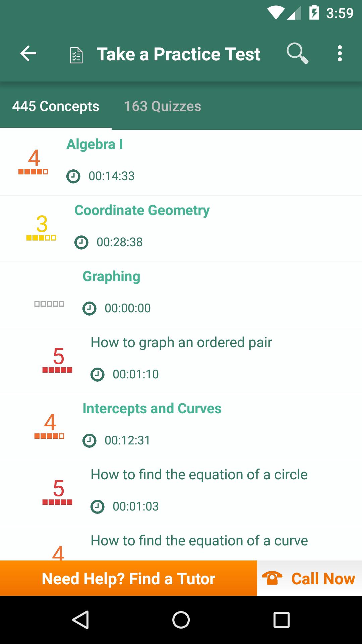Open How to find equation of a circle
This screenshot has height=644, width=362.
click(181, 493)
